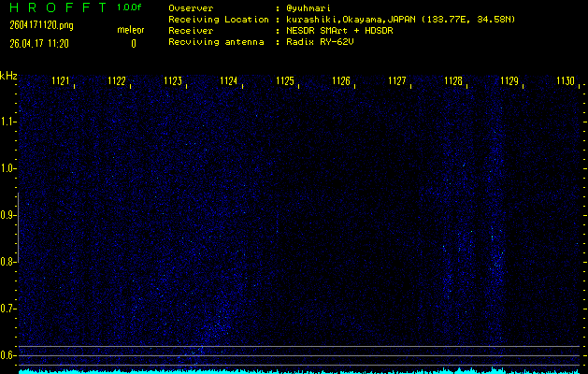The height and width of the screenshot is (374, 588).
Task: Click the Receiving Location label
Action: click(219, 20)
